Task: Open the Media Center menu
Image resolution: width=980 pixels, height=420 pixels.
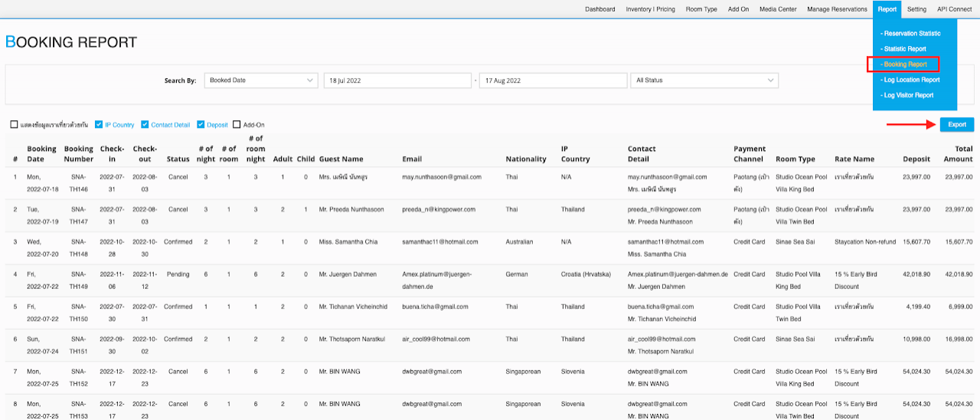Action: (778, 9)
